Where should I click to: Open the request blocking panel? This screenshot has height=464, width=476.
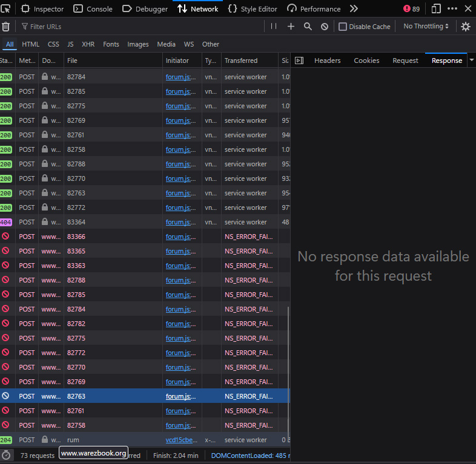[325, 27]
